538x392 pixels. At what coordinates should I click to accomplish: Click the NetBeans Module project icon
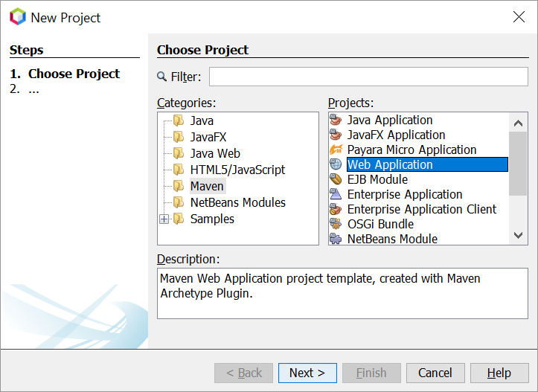(336, 239)
